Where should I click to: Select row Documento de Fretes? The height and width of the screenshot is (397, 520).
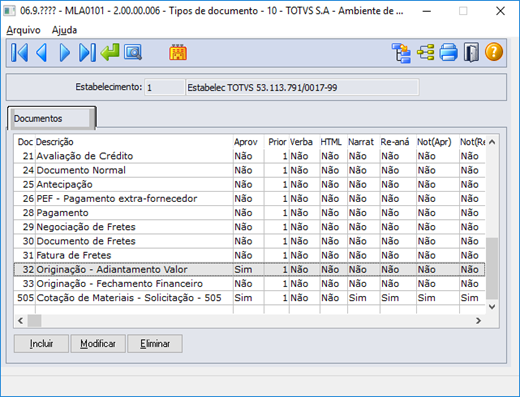point(249,241)
